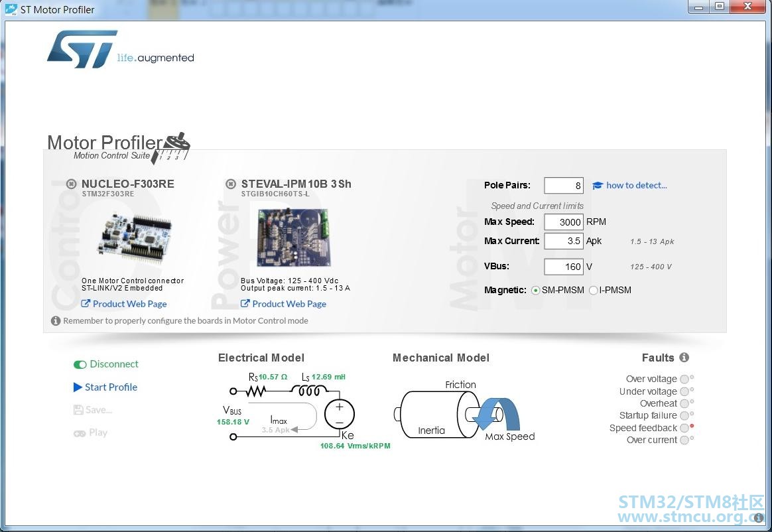772x532 pixels.
Task: Click the Save disk icon
Action: coord(78,410)
